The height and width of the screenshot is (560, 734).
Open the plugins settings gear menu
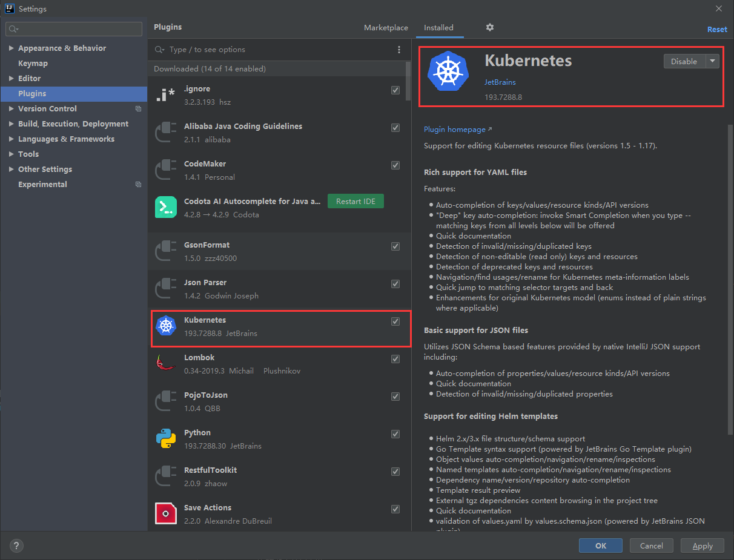pos(490,27)
